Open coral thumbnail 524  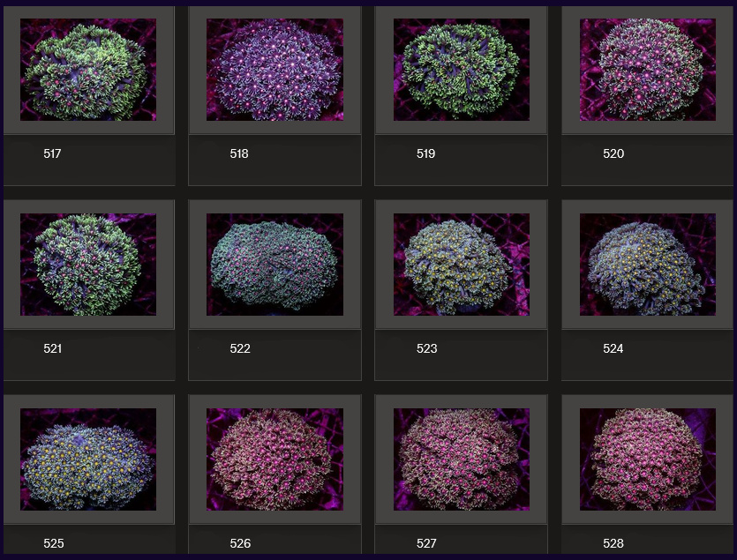648,265
